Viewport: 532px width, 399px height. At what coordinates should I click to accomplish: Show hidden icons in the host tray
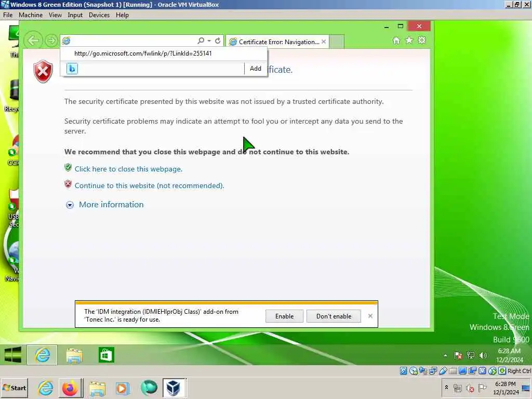click(x=446, y=388)
